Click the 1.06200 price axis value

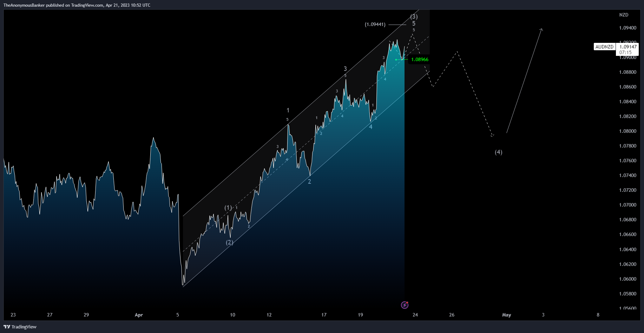click(627, 264)
